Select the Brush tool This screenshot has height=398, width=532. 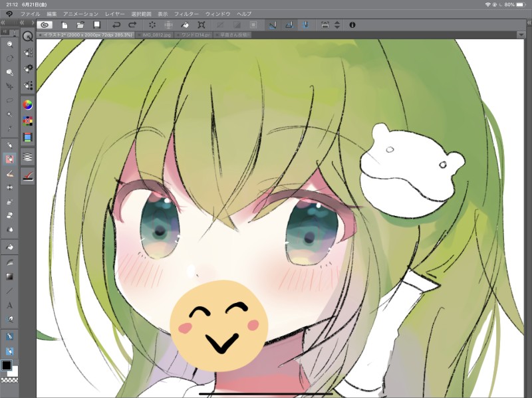pos(10,173)
